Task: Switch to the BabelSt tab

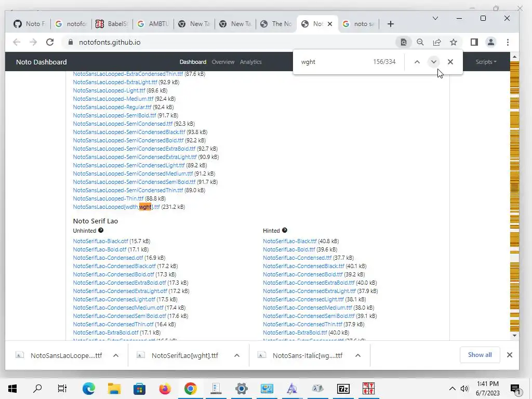Action: (x=112, y=24)
